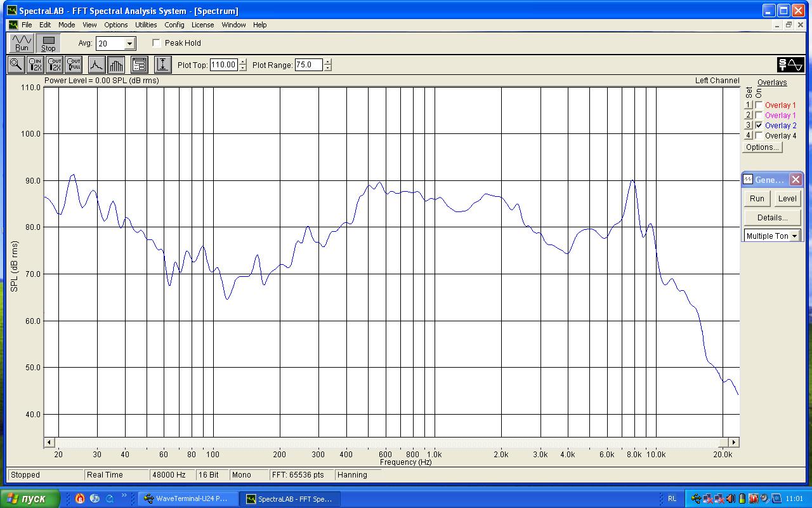Screen dimensions: 812x508
Task: Enable the magenta Overlay 1 checkbox
Action: (x=759, y=116)
